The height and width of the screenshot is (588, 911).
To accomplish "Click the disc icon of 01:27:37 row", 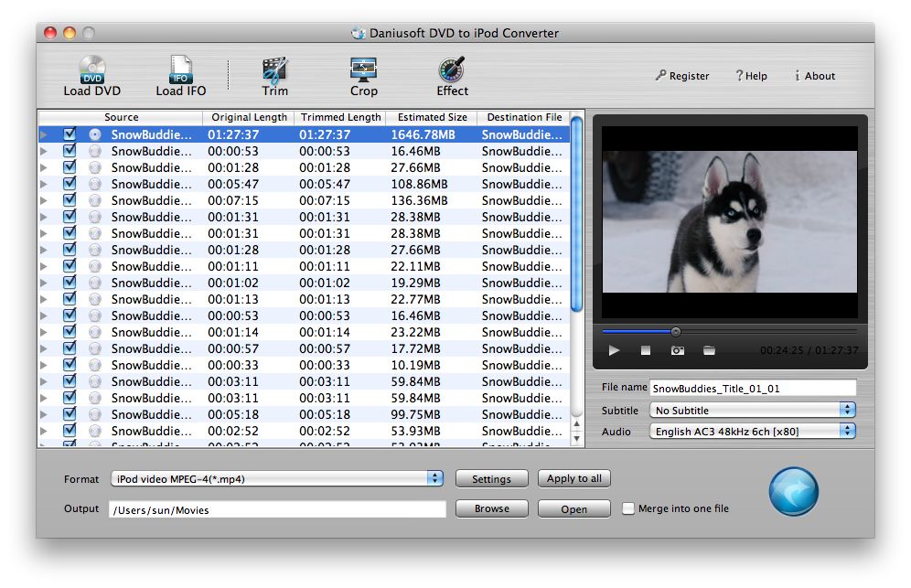I will click(95, 134).
